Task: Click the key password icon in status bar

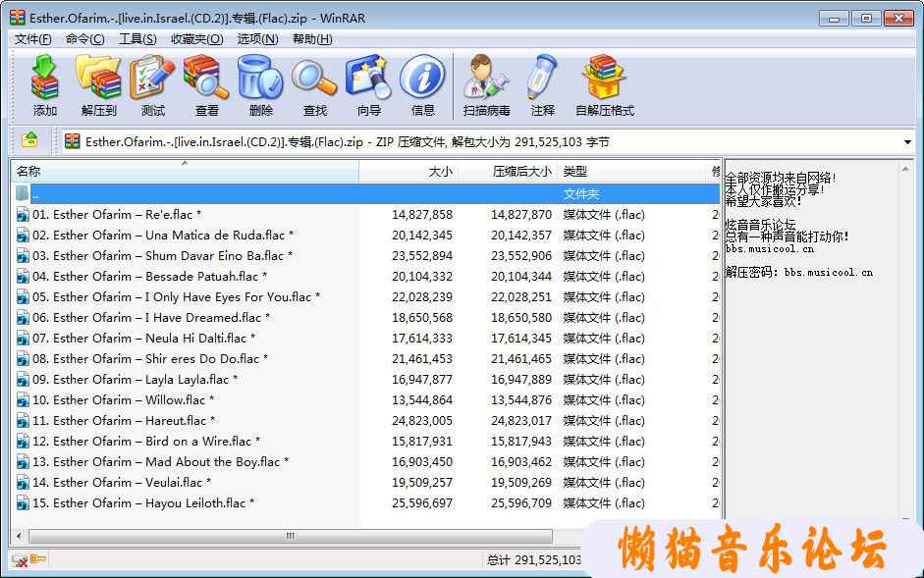Action: pyautogui.click(x=38, y=558)
